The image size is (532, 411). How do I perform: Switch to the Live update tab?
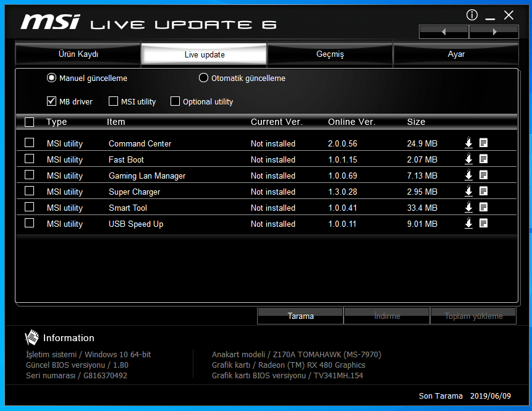pos(205,54)
